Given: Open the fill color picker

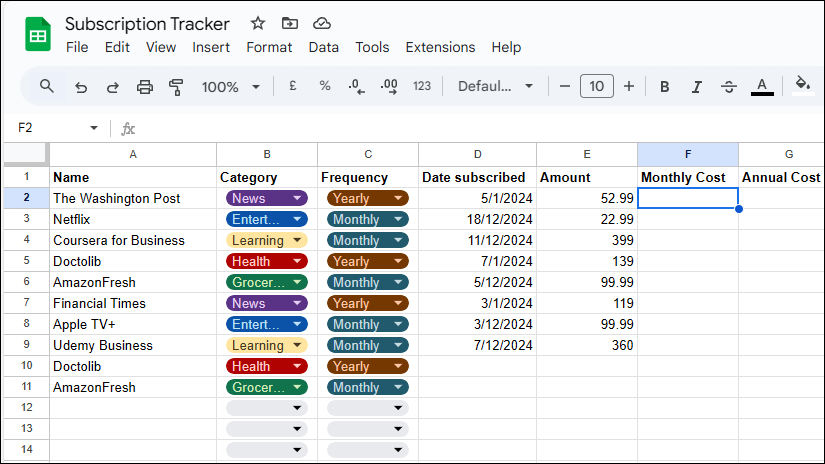Looking at the screenshot, I should coord(802,84).
